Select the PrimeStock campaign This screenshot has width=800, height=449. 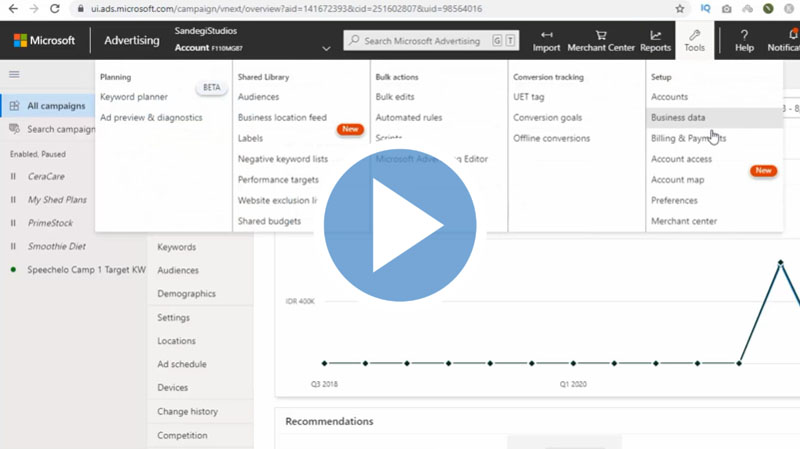(50, 223)
